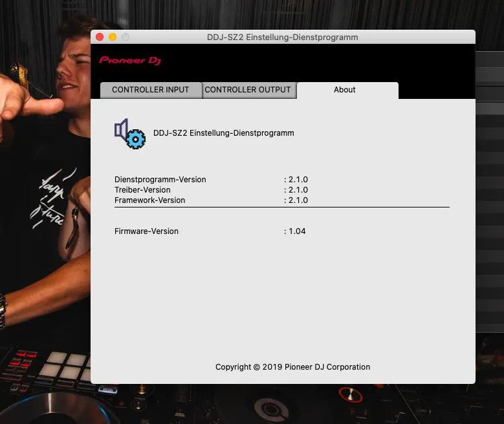Viewport: 504px width, 424px height.
Task: Click the firmware version value 1.04
Action: (x=296, y=231)
